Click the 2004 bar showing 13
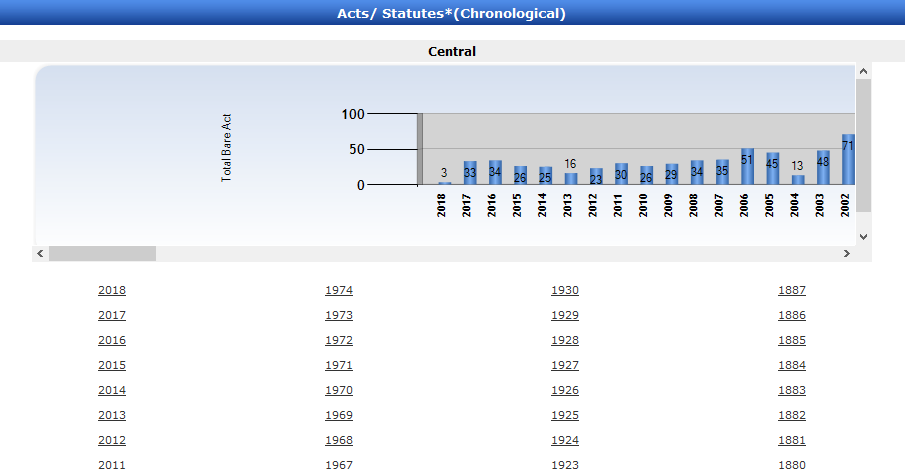 coord(798,180)
